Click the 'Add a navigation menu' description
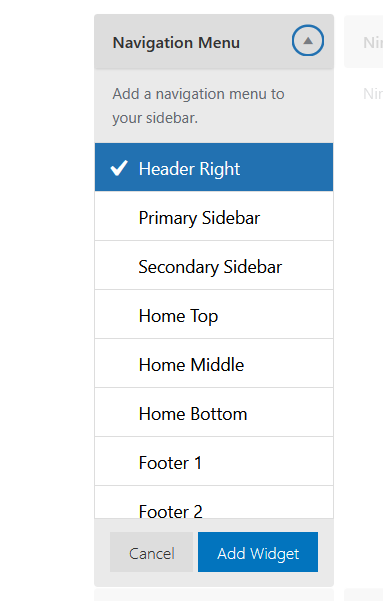Screen dimensions: 383x601 tap(198, 106)
